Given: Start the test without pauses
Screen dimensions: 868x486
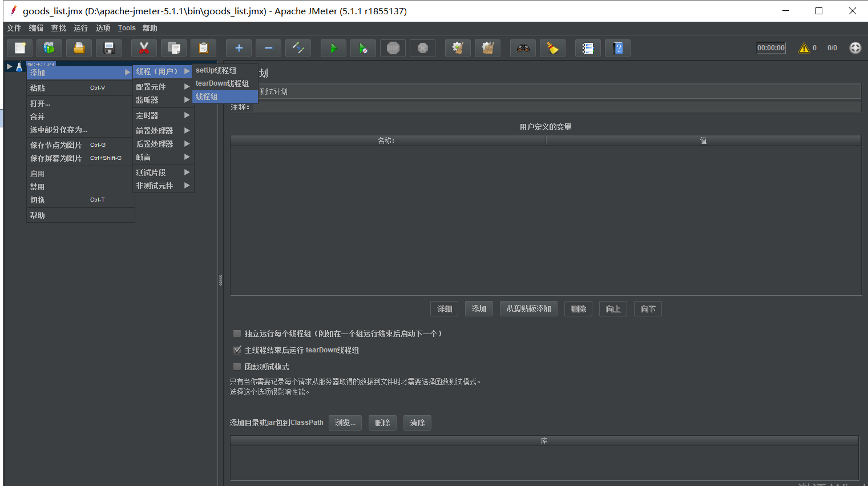Looking at the screenshot, I should coord(364,48).
